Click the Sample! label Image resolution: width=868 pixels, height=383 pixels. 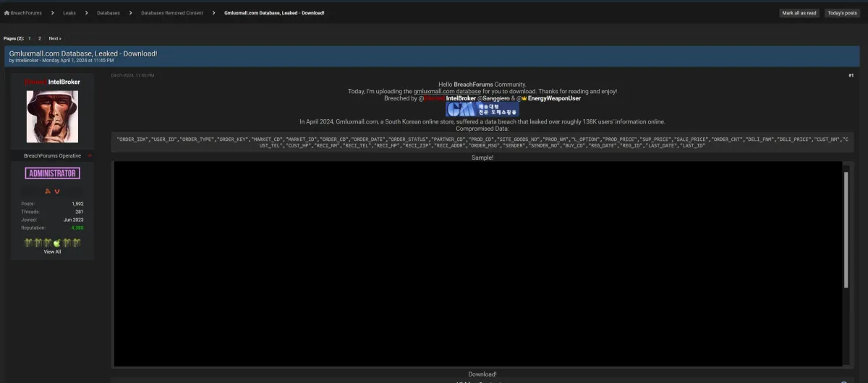point(482,157)
